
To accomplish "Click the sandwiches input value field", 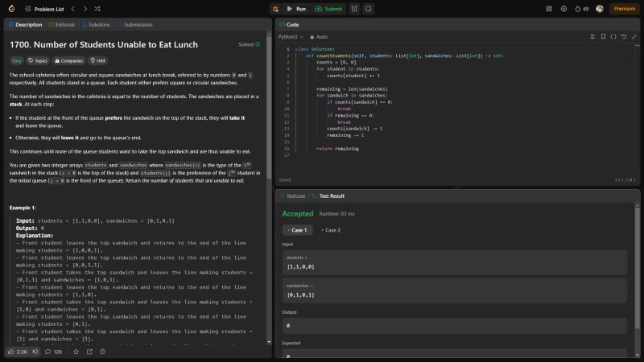I will [x=455, y=290].
